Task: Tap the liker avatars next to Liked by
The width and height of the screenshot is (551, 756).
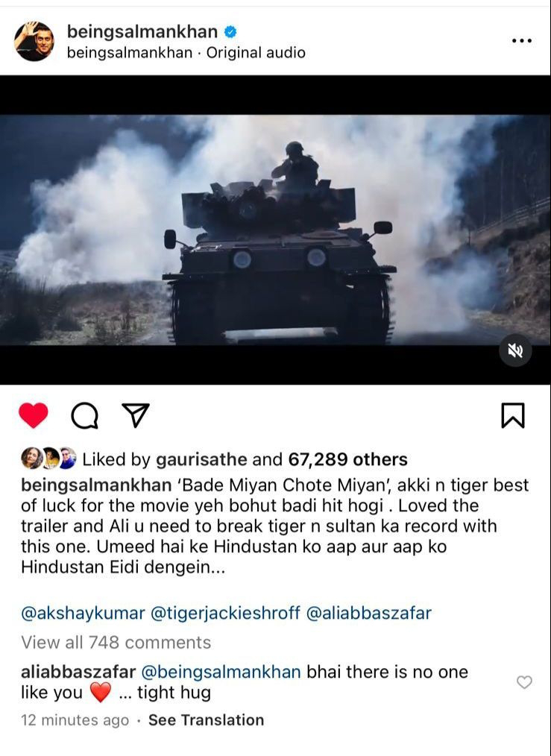Action: click(x=48, y=459)
